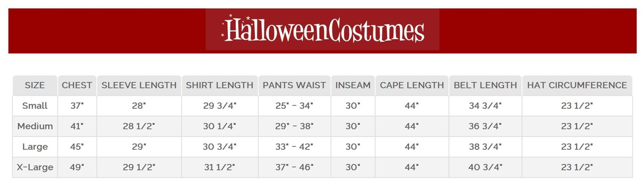The height and width of the screenshot is (190, 644).
Task: Click the SHIRT LENGTH header
Action: pyautogui.click(x=220, y=86)
